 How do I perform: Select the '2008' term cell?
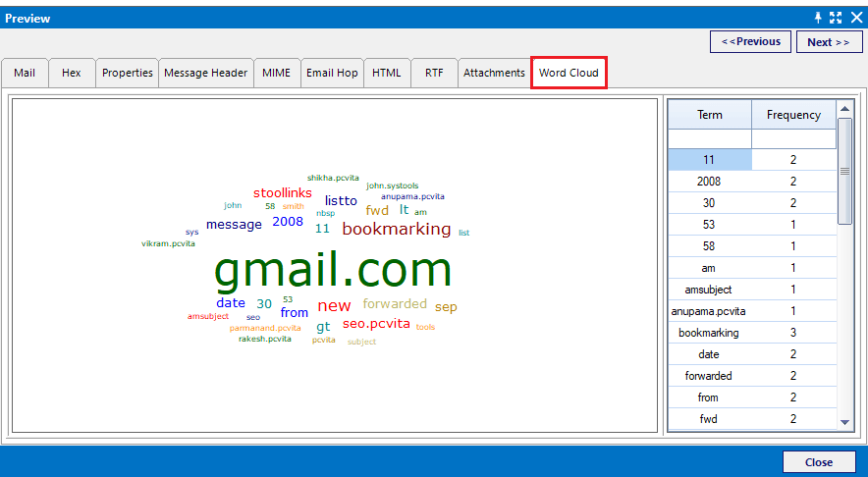click(710, 182)
